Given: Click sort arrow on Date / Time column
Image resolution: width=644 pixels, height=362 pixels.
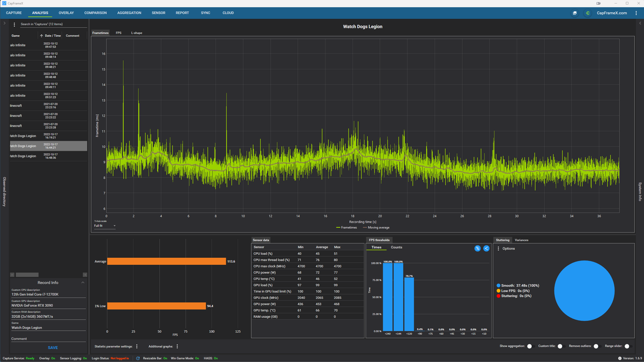Looking at the screenshot, I should (41, 36).
